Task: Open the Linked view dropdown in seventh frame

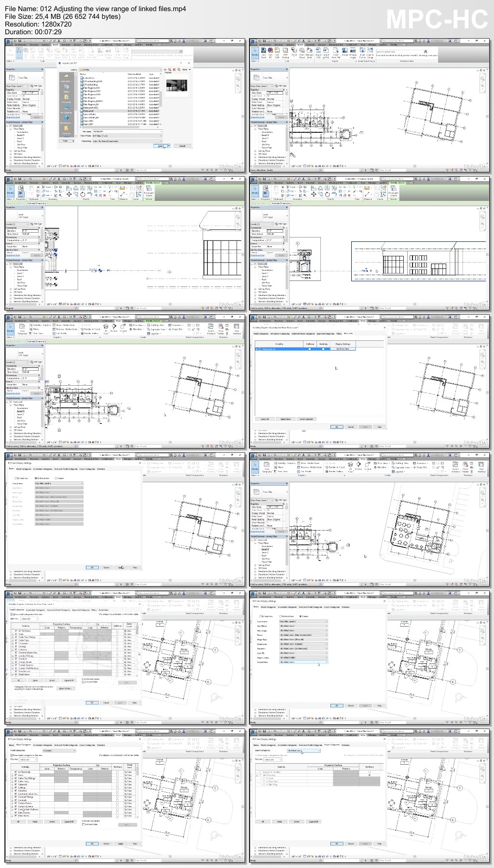Action: click(59, 483)
